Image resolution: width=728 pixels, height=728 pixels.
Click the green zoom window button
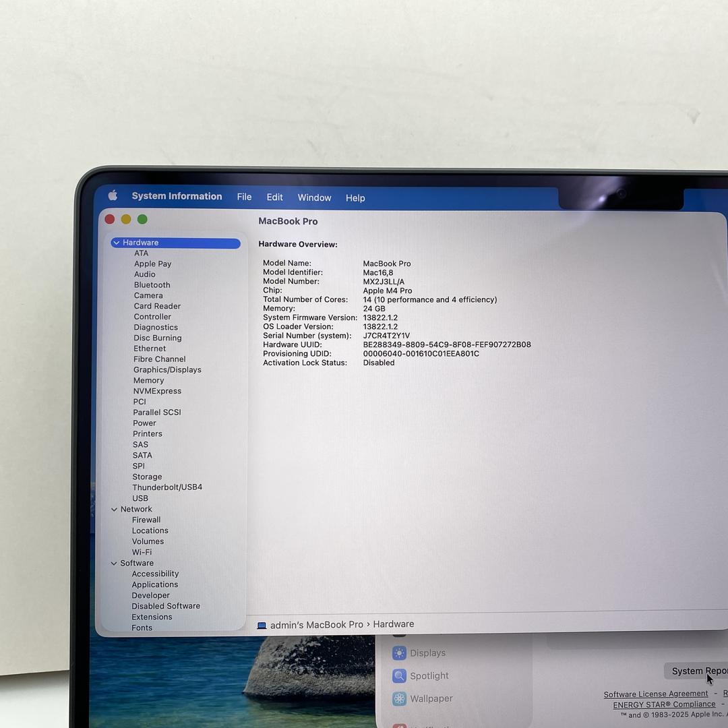pyautogui.click(x=142, y=219)
